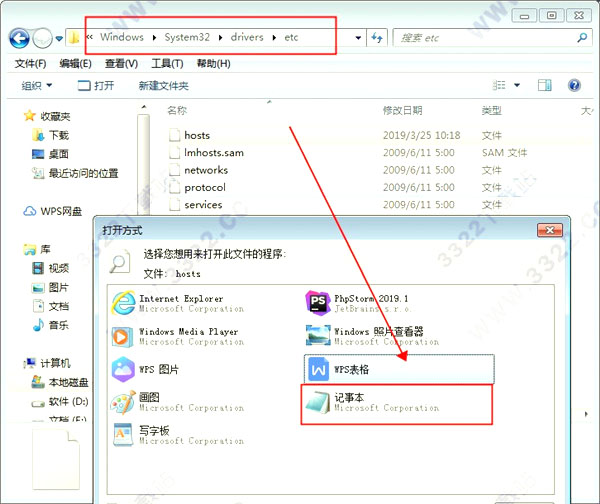The width and height of the screenshot is (600, 504).
Task: Choose 写字板 program
Action: click(178, 435)
